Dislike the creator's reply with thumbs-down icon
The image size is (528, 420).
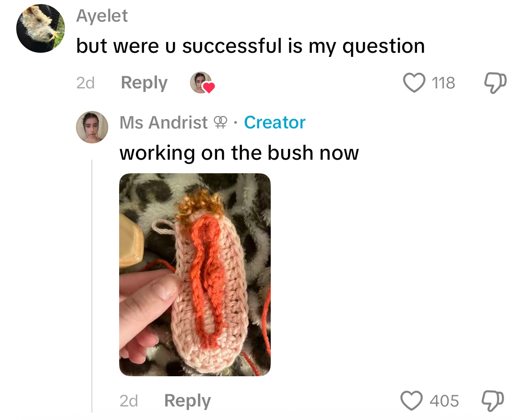(493, 401)
